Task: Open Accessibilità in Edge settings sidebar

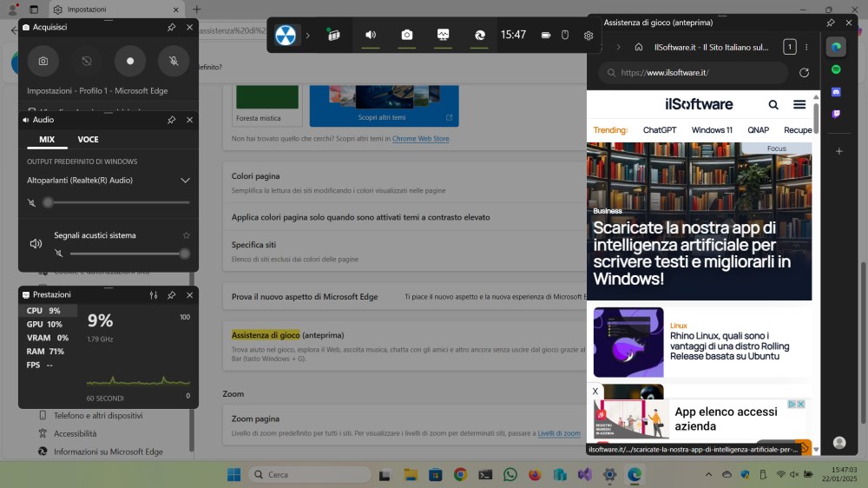Action: coord(75,433)
